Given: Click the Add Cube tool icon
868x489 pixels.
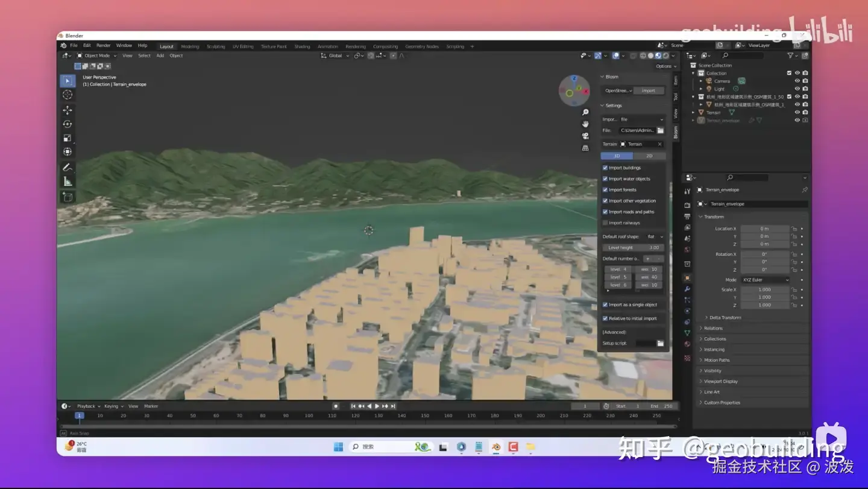Looking at the screenshot, I should pos(68,197).
